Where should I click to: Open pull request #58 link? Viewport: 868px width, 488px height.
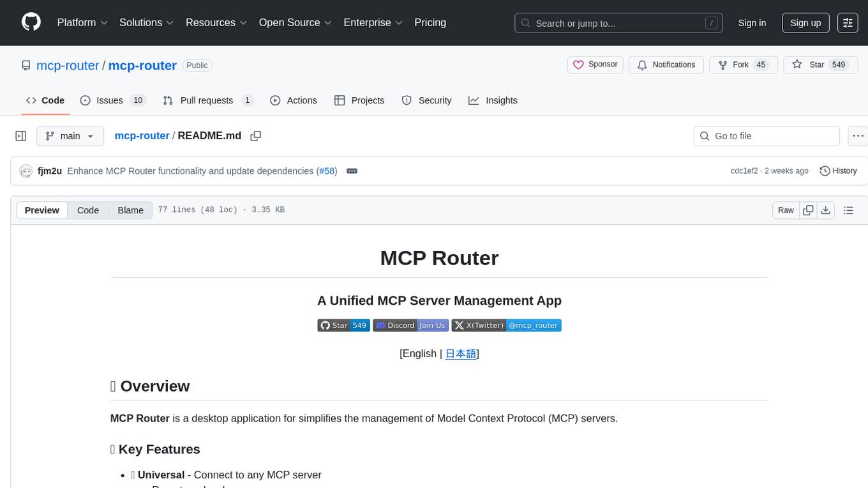[327, 171]
